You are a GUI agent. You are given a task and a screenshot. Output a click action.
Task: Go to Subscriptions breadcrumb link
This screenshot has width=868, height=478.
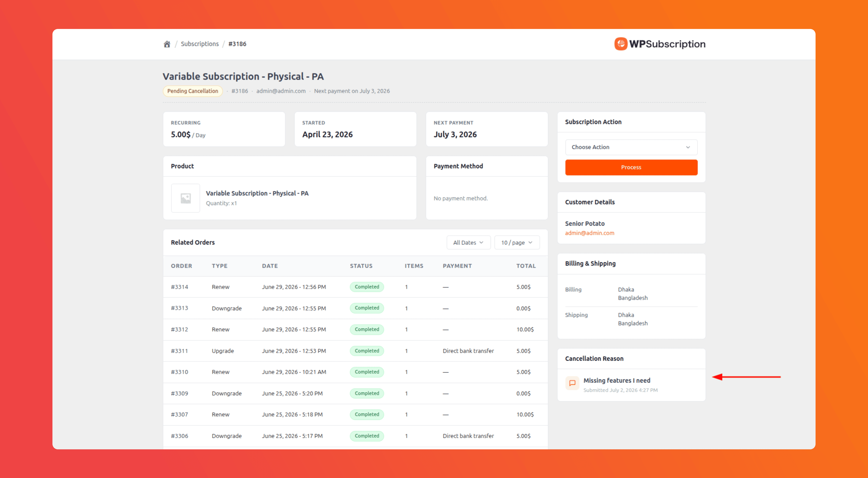pos(200,44)
